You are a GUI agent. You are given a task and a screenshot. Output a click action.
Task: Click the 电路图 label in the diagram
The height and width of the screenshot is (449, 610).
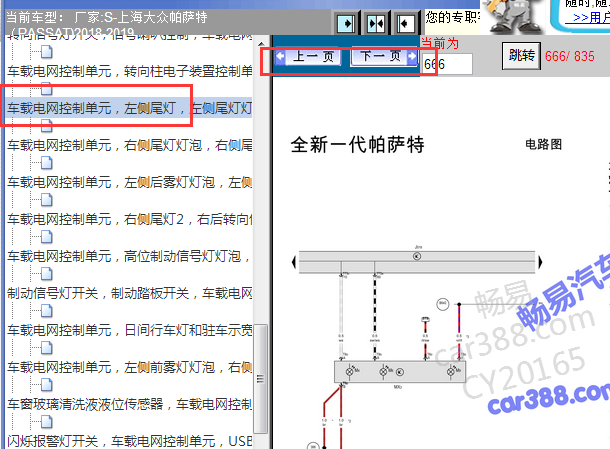point(543,144)
